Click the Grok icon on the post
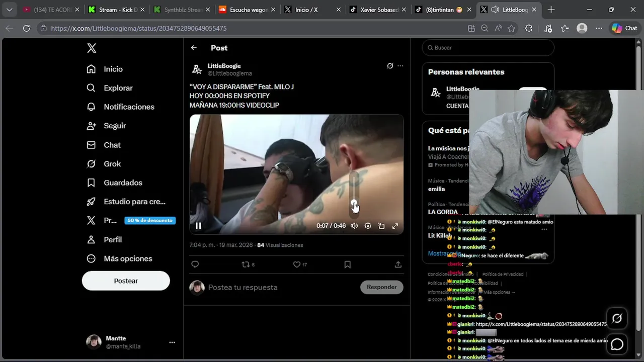Image resolution: width=644 pixels, height=362 pixels. [x=390, y=66]
